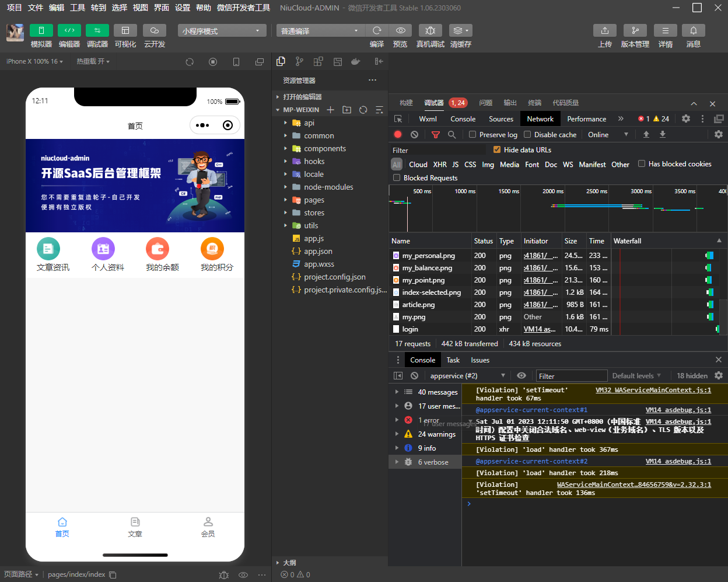
Task: Click the Network search magnifier icon
Action: point(452,134)
